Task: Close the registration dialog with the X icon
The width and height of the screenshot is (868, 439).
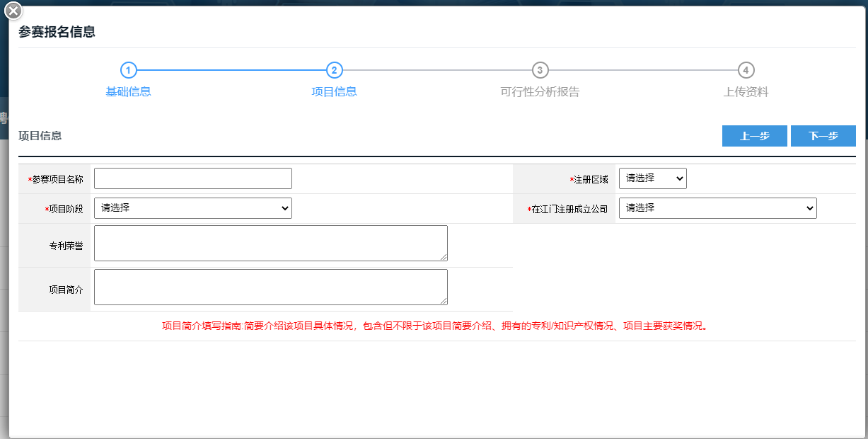Action: coord(13,11)
